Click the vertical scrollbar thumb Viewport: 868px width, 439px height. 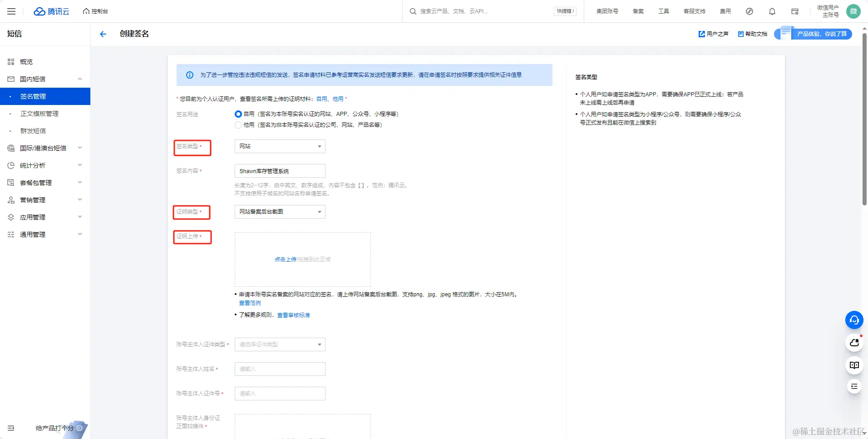click(865, 119)
